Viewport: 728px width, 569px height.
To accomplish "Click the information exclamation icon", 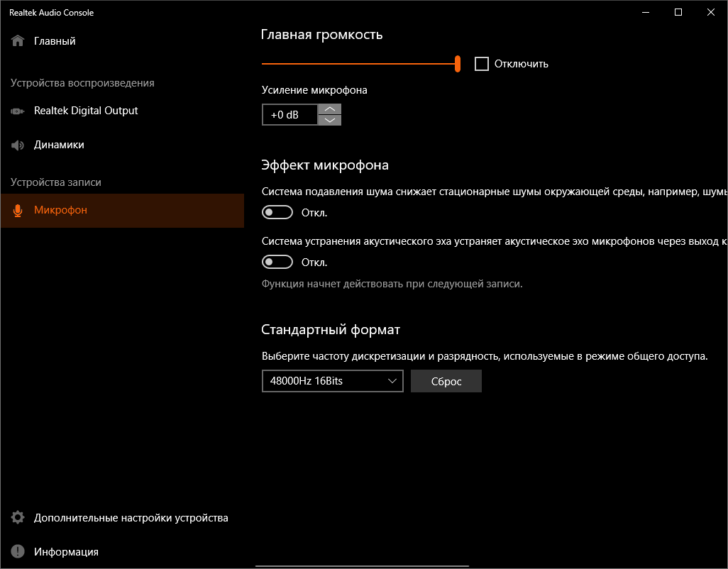I will point(18,552).
